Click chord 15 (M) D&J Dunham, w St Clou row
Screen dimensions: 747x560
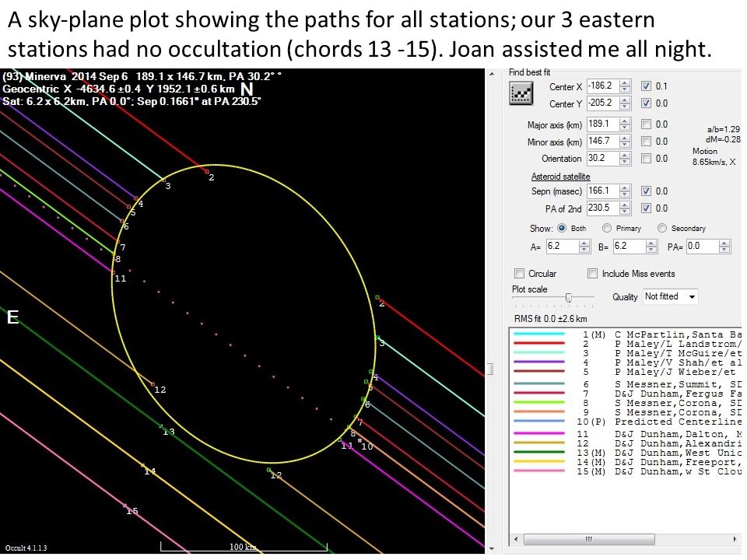[x=627, y=471]
